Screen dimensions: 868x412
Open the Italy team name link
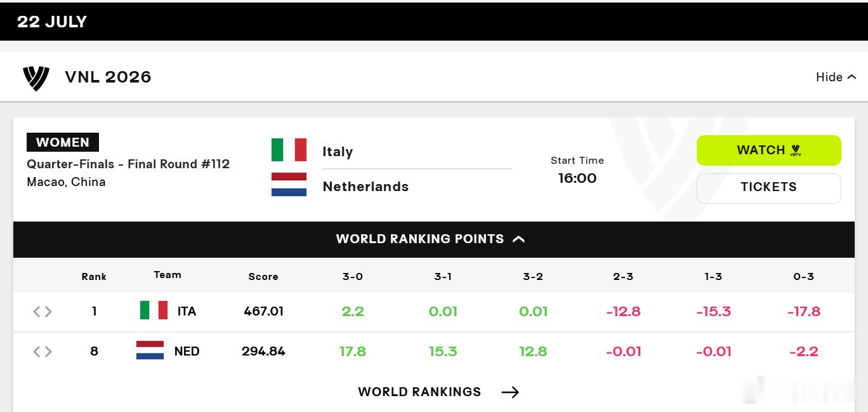[x=338, y=152]
